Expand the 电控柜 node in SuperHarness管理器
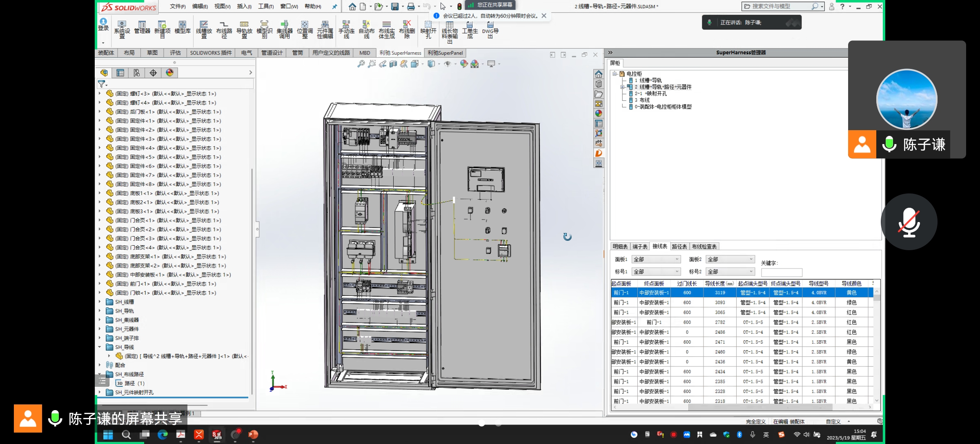This screenshot has height=444, width=980. point(614,74)
